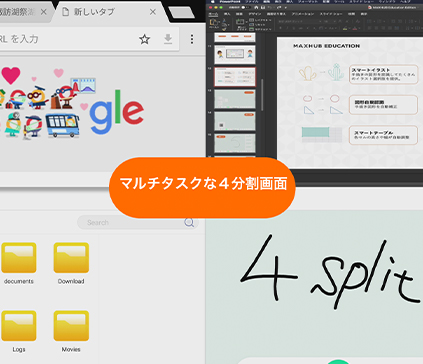The width and height of the screenshot is (423, 364).
Task: Select the デザイン ribbon tab
Action: point(255,14)
